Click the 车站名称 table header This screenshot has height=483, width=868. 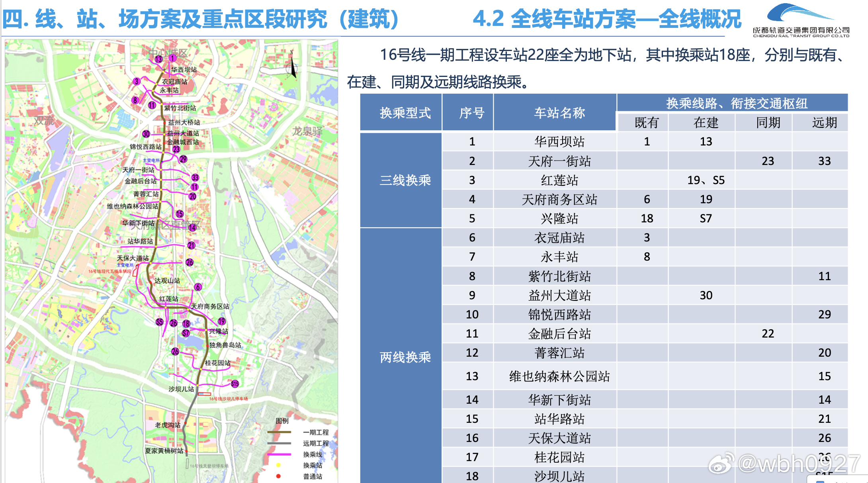coord(555,113)
